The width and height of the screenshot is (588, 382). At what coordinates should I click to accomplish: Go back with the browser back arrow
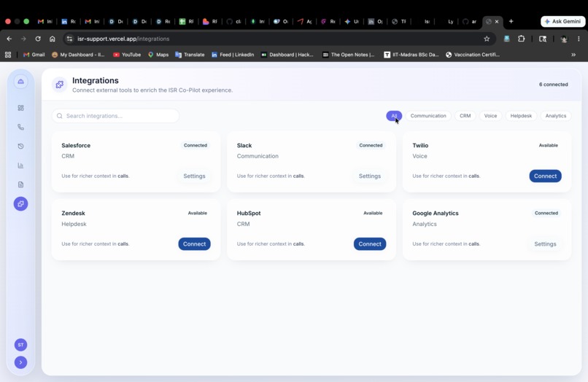point(9,39)
